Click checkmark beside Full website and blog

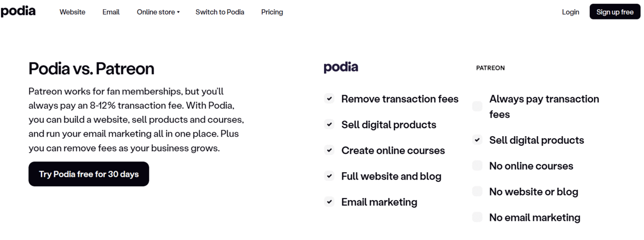pos(329,176)
